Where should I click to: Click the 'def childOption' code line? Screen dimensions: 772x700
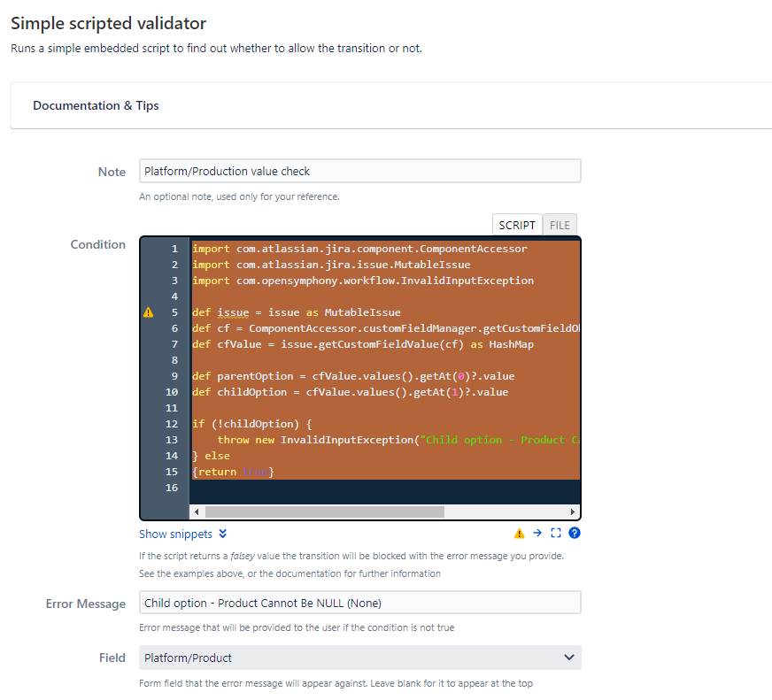[x=350, y=392]
